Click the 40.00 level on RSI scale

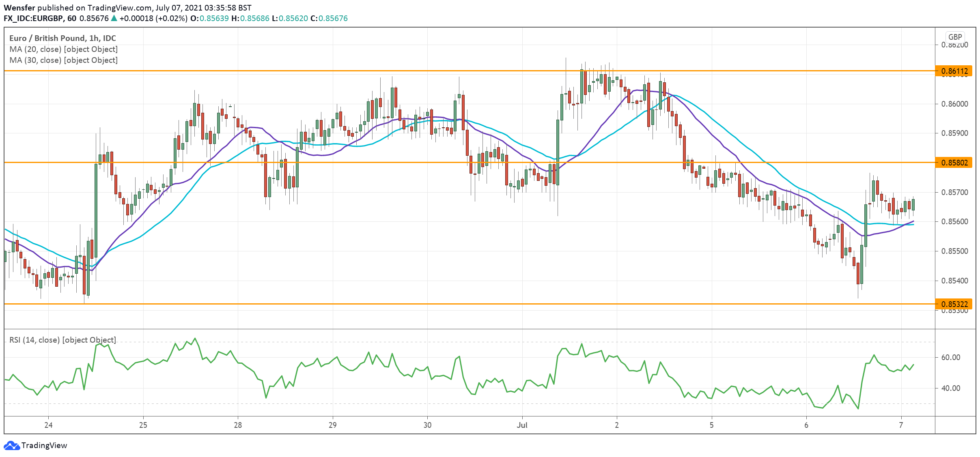tap(950, 388)
